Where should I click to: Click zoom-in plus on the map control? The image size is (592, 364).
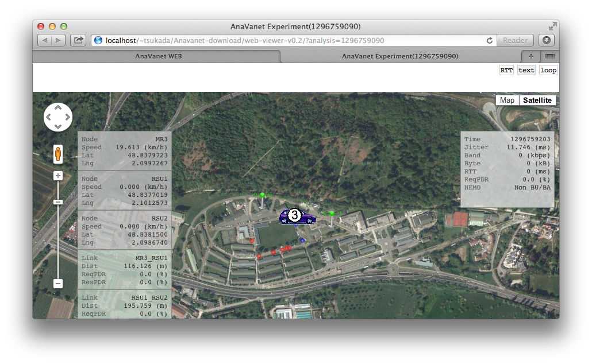point(57,175)
